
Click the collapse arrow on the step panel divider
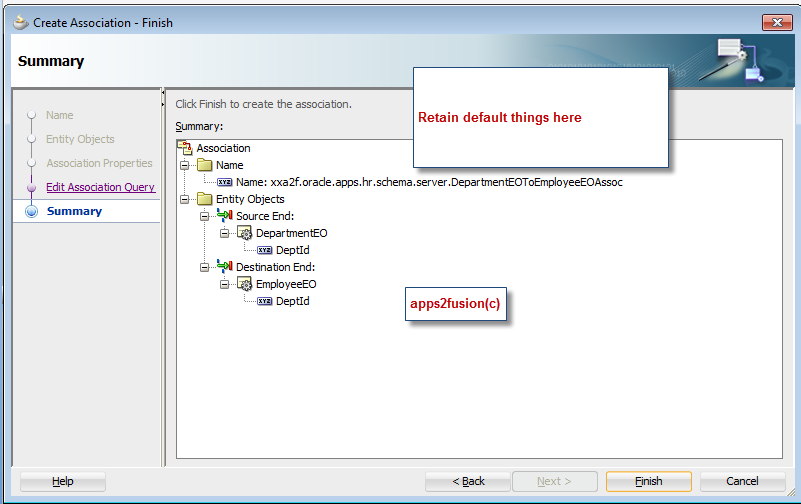[x=163, y=92]
